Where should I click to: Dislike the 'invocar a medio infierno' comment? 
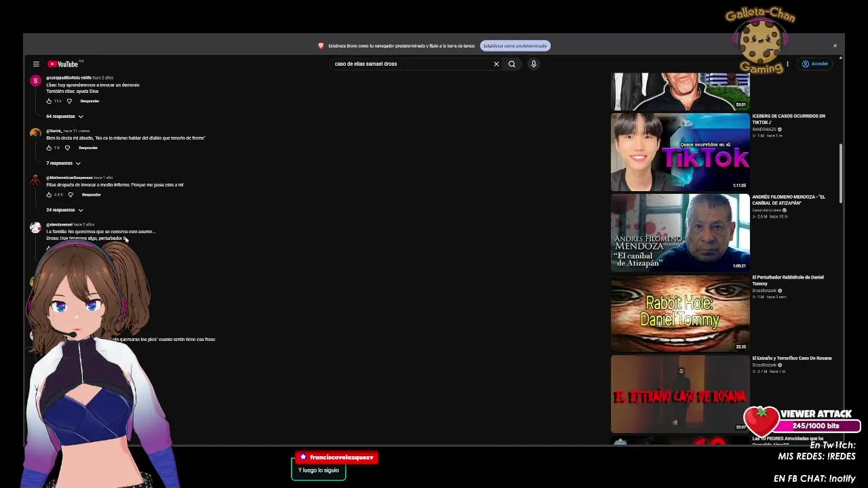click(71, 195)
